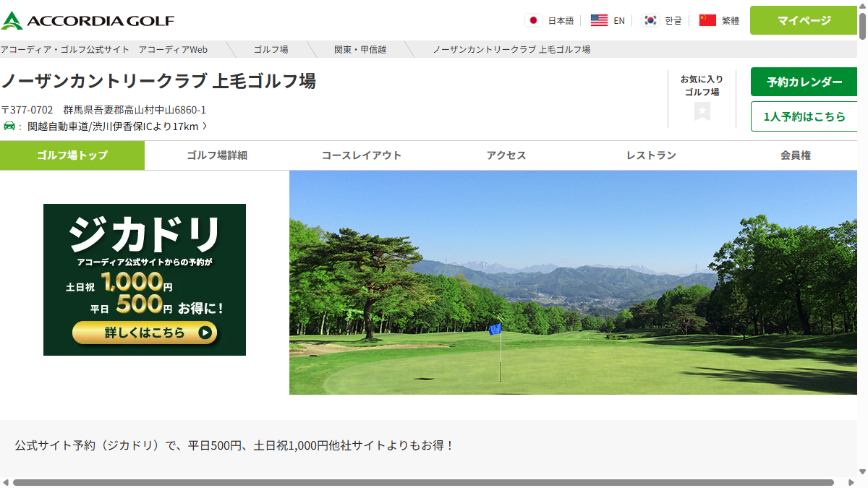Open the ジカドリ promotional banner
This screenshot has height=488, width=868.
pyautogui.click(x=145, y=280)
